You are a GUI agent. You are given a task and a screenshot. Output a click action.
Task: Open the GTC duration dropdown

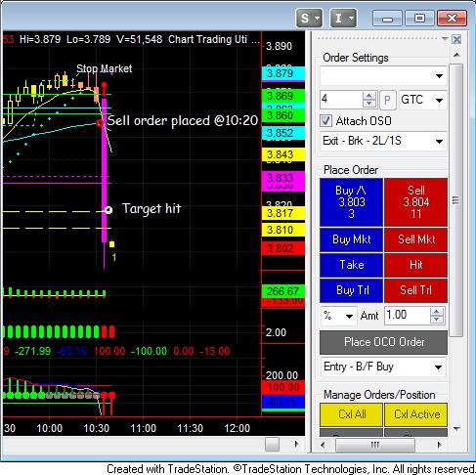(x=422, y=100)
